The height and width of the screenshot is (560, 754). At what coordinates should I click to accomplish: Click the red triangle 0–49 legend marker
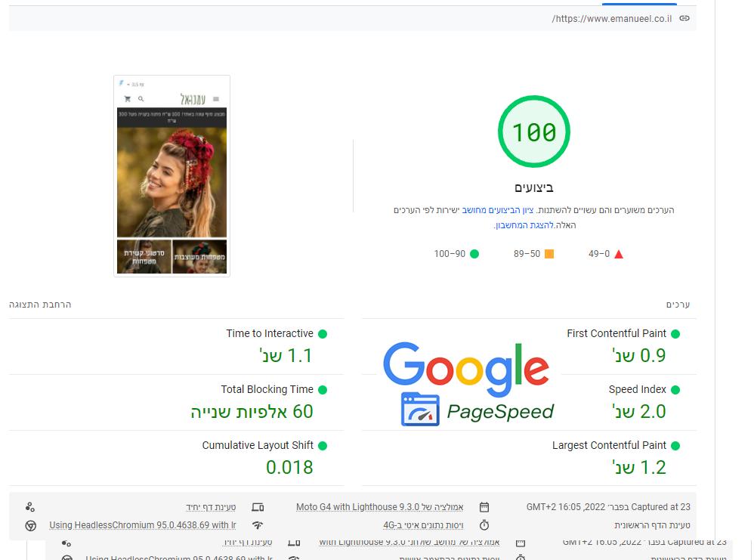tap(619, 254)
